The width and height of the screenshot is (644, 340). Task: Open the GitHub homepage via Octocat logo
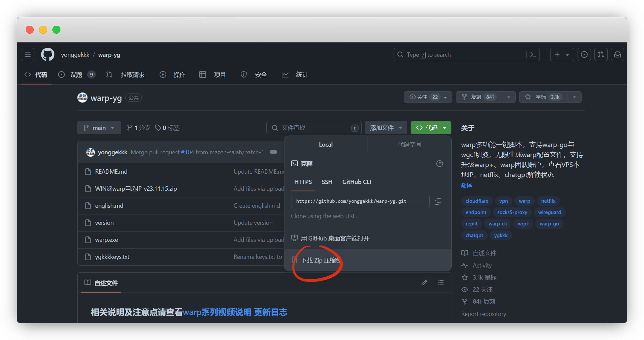48,54
